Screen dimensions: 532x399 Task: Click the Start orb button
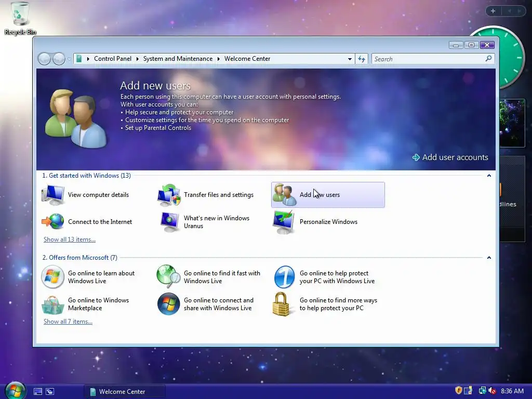(x=15, y=391)
